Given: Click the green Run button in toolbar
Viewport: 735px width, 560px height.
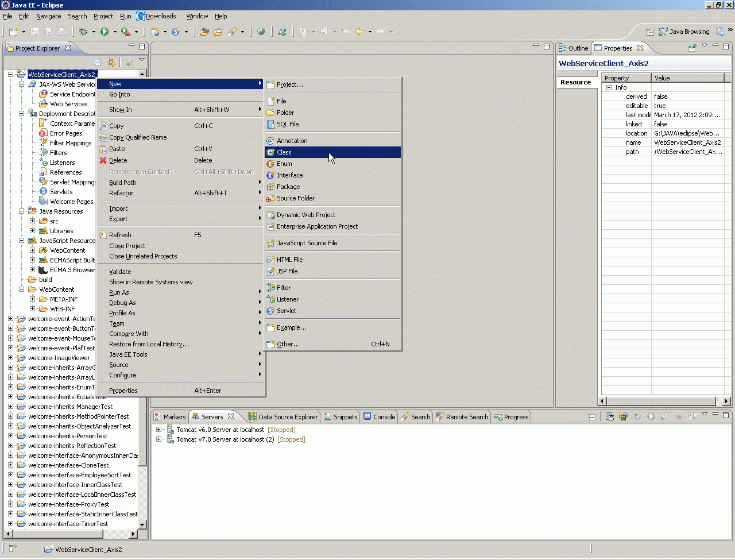Looking at the screenshot, I should click(105, 32).
